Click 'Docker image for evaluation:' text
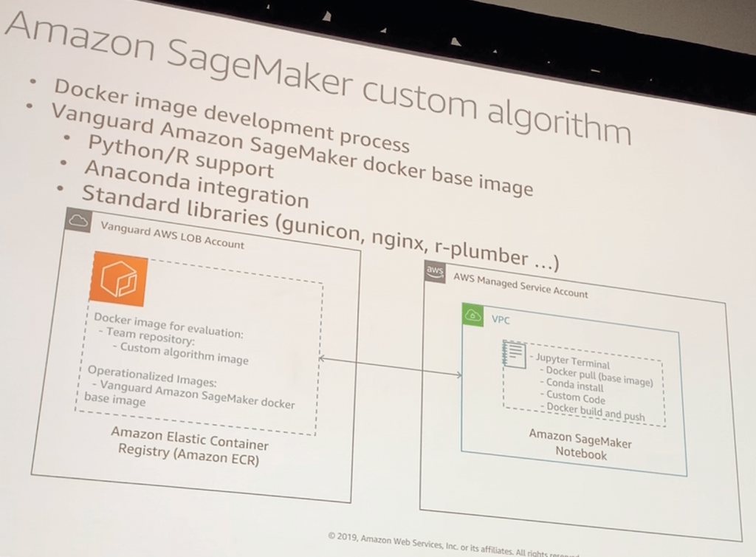Screen dimensions: 756x557 [168, 325]
